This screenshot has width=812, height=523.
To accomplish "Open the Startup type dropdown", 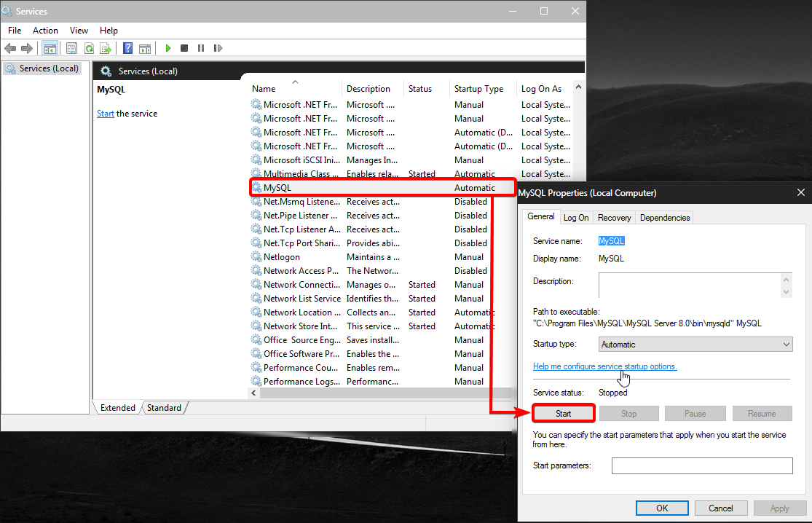I will [695, 345].
